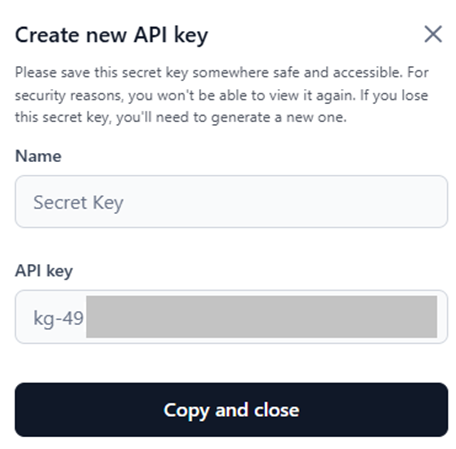This screenshot has width=456, height=449.
Task: Select the API key field
Action: (231, 317)
